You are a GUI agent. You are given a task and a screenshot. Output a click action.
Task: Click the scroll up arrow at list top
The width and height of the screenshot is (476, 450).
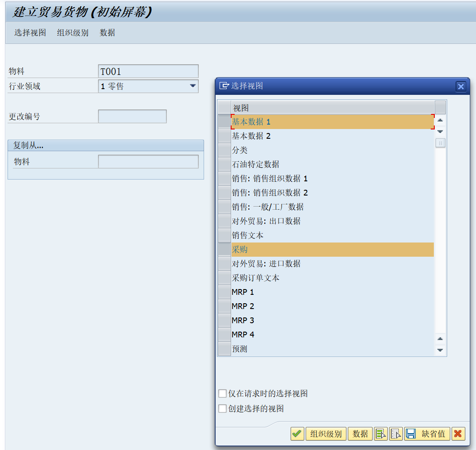[x=440, y=121]
